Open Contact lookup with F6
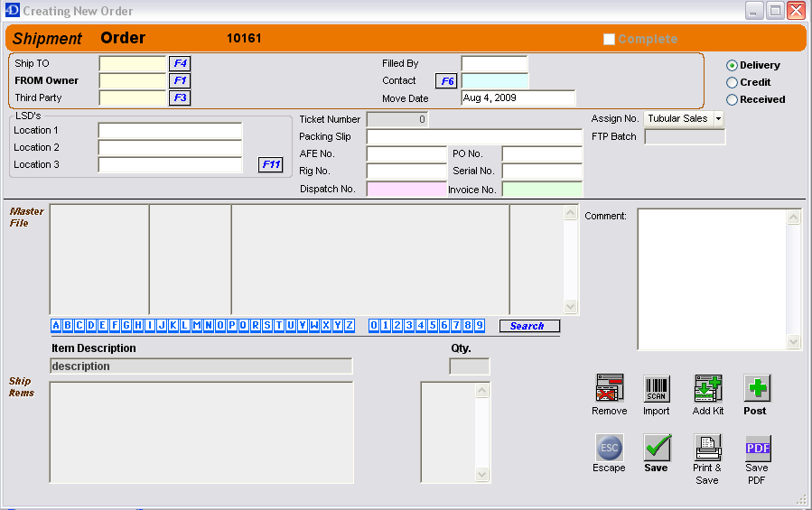 point(446,80)
